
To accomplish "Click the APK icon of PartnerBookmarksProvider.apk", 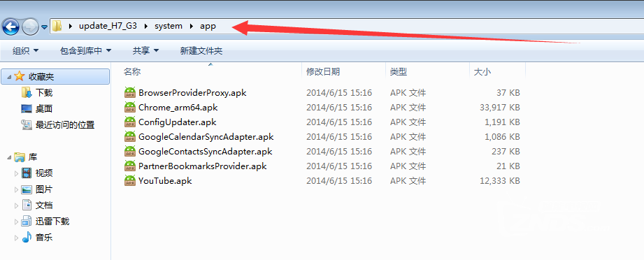I will pos(130,166).
